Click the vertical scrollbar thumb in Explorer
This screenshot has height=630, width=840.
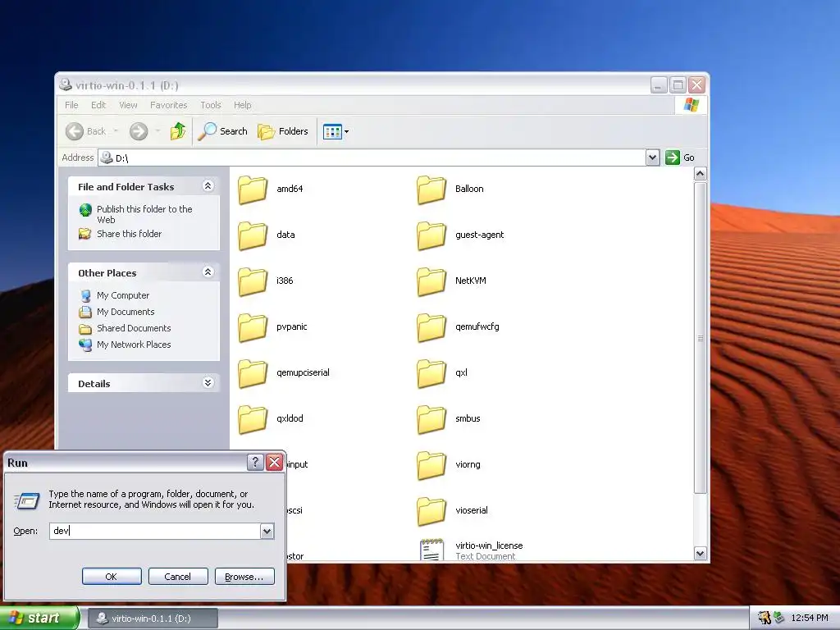[701, 337]
